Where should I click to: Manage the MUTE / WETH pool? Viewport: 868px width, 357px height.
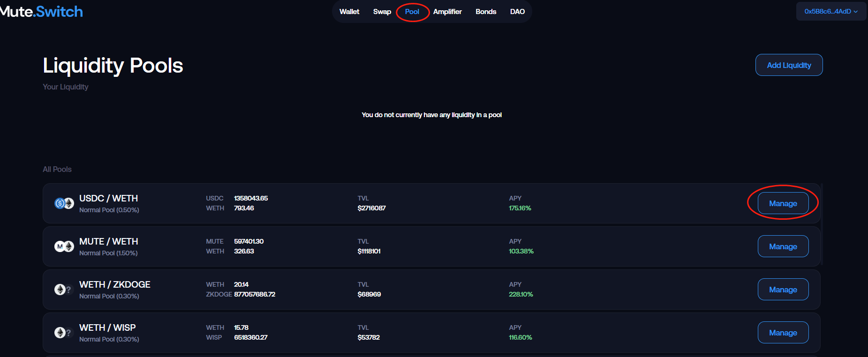coord(783,246)
